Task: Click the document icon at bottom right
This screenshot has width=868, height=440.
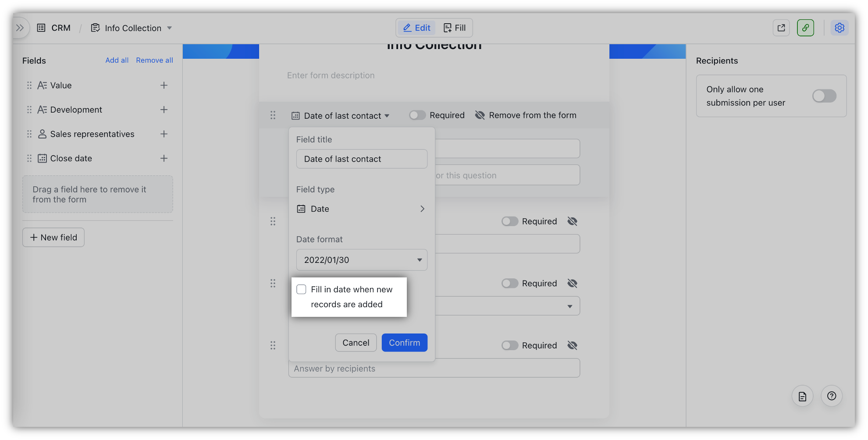Action: (802, 396)
